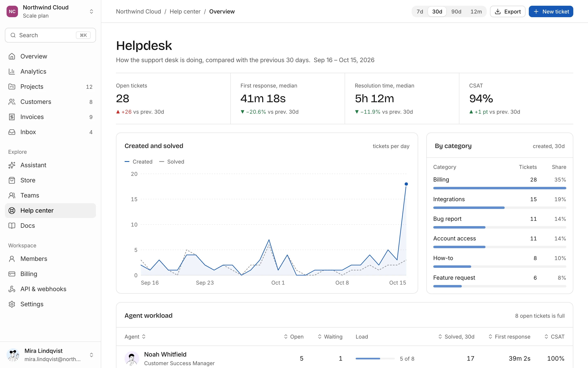This screenshot has height=368, width=588.
Task: Click the Analytics bar chart icon
Action: [12, 71]
